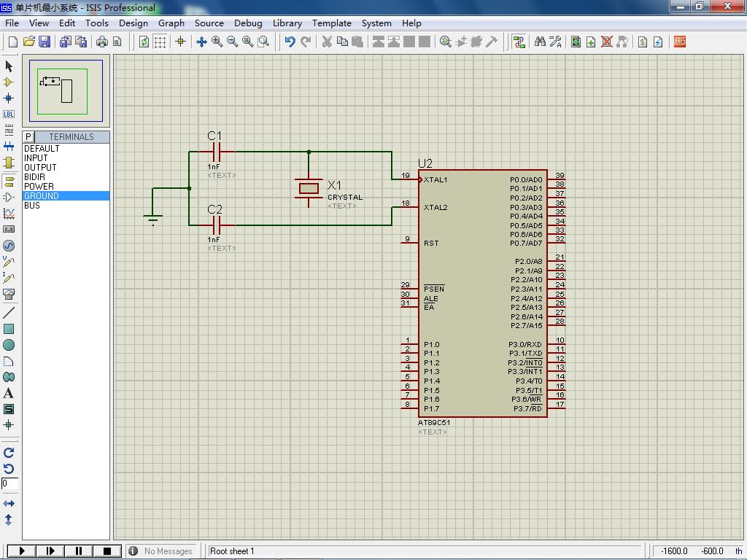This screenshot has width=747, height=560.
Task: Click the rotate clockwise icon
Action: [9, 453]
